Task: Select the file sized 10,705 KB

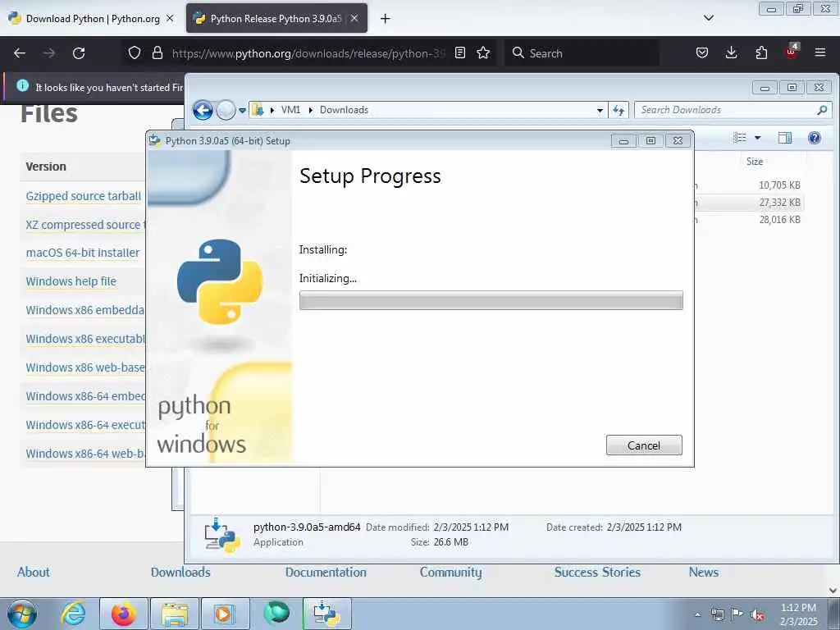Action: pos(779,185)
